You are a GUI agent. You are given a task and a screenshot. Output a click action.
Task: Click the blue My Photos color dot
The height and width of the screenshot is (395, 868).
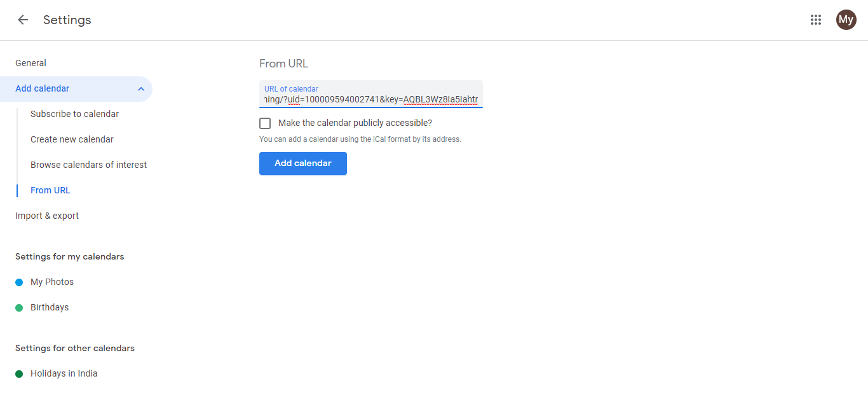19,282
